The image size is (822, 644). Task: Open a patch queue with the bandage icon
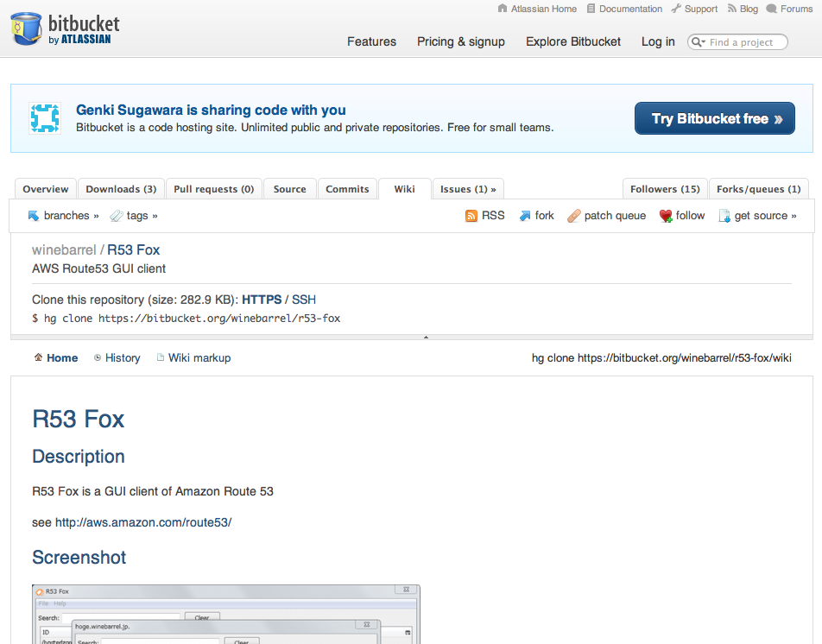(574, 215)
